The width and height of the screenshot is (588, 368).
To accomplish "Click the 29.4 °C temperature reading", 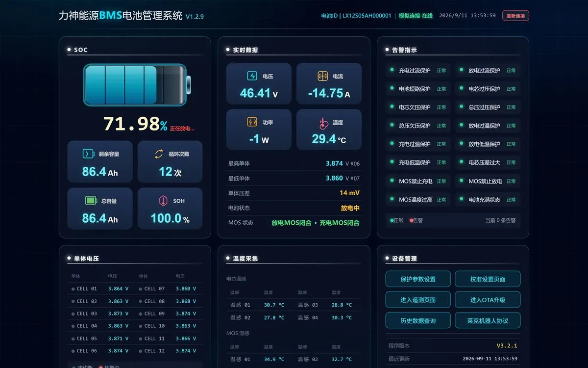I will 329,139.
